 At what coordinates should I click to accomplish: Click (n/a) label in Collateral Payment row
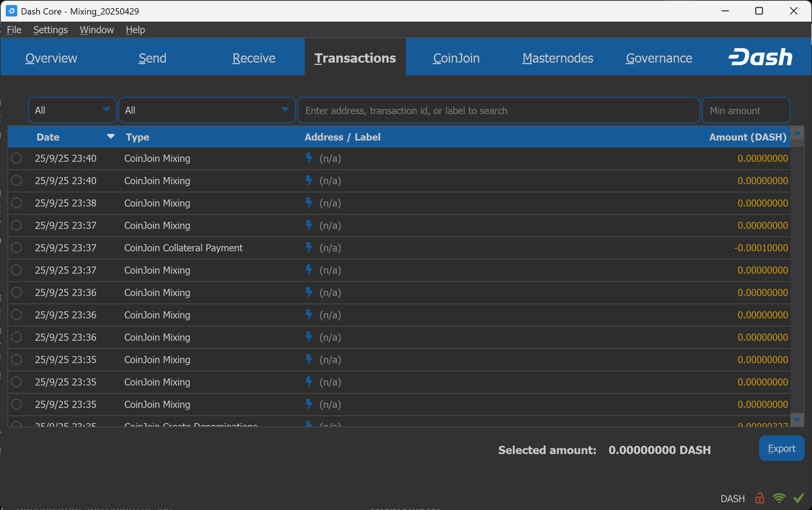tap(330, 248)
